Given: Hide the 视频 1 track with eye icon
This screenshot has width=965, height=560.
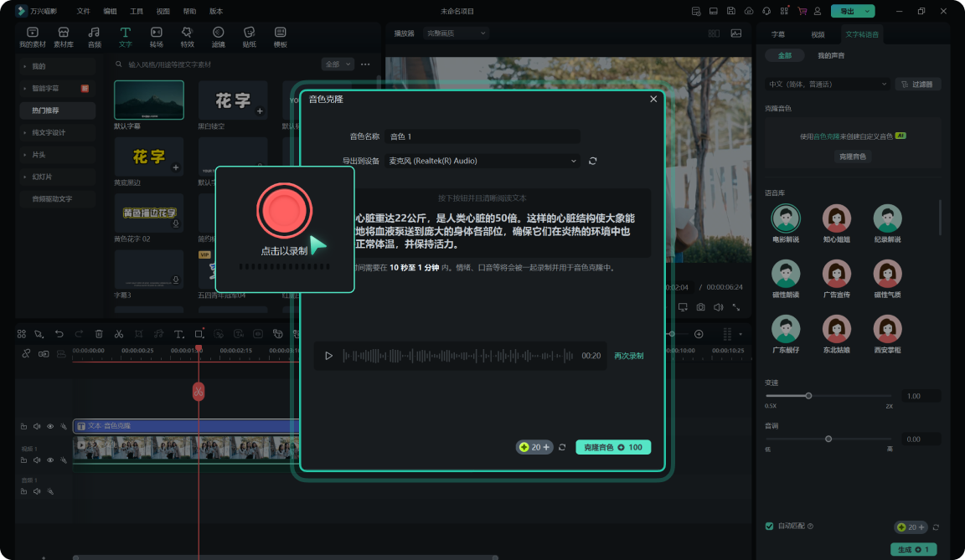Looking at the screenshot, I should click(50, 460).
